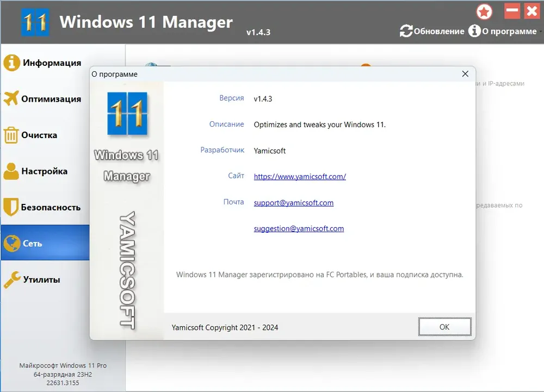This screenshot has height=392, width=544.
Task: Click the FC Portables registration message
Action: (319, 275)
